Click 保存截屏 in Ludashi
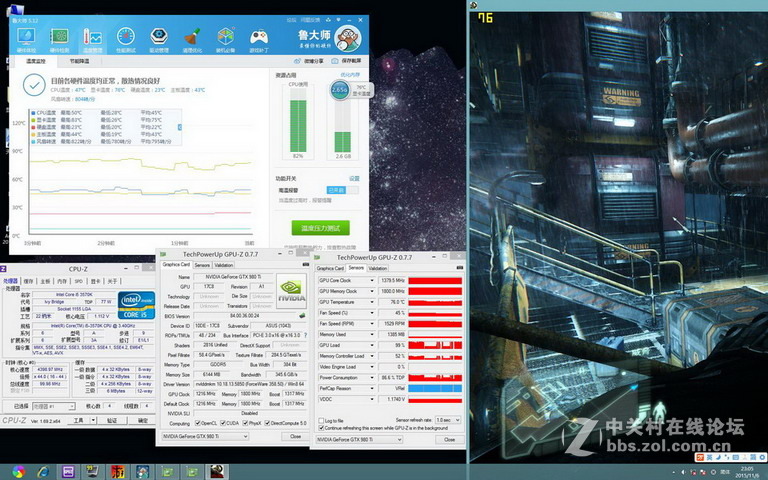 pos(347,61)
